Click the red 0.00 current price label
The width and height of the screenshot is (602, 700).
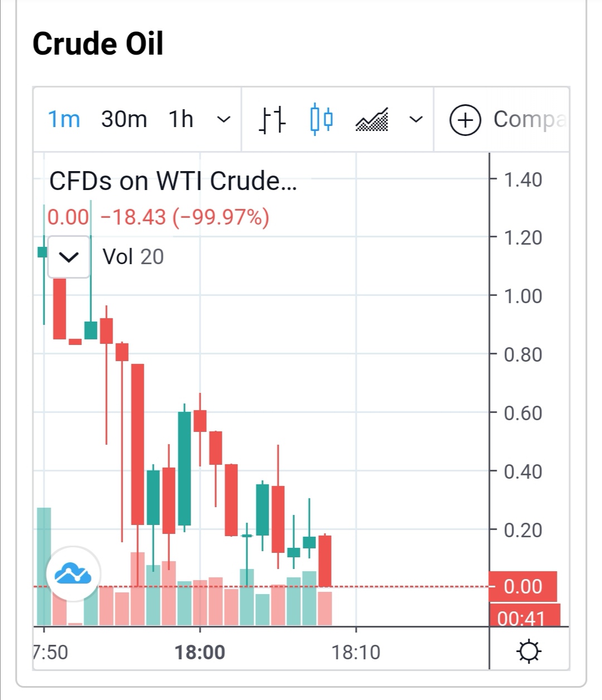[522, 586]
